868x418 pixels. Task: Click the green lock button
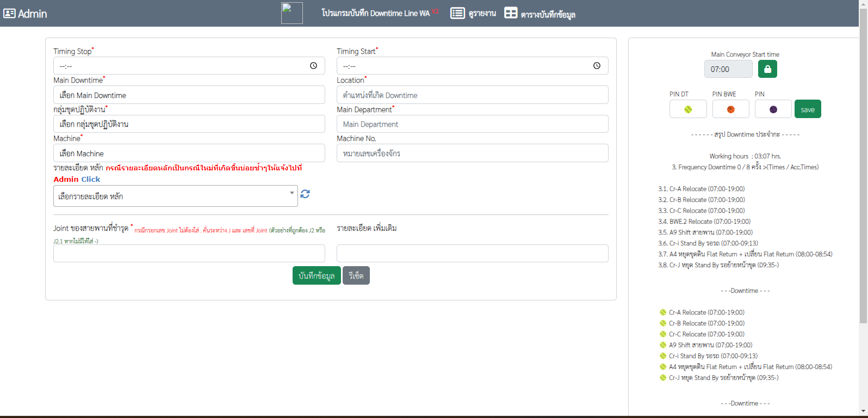coord(767,69)
